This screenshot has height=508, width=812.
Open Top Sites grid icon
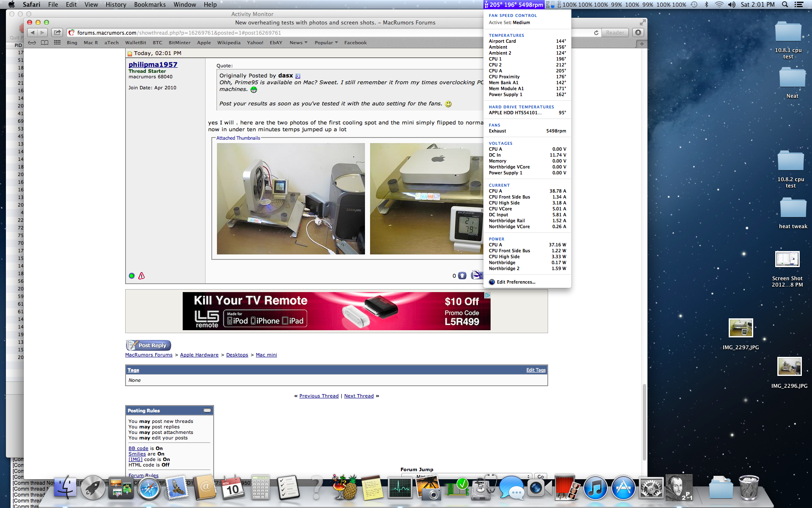(57, 43)
